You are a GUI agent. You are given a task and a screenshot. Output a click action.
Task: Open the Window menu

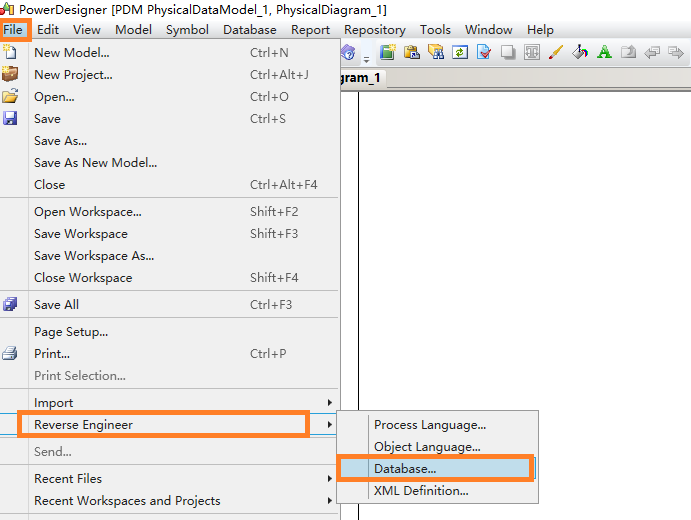pos(488,30)
